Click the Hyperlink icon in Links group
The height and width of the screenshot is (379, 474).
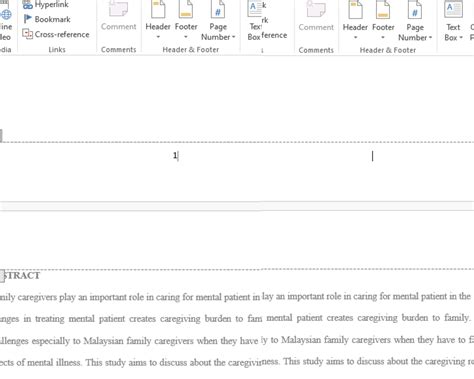[27, 5]
